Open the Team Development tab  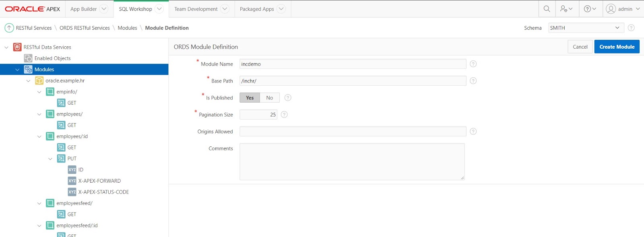coord(196,9)
